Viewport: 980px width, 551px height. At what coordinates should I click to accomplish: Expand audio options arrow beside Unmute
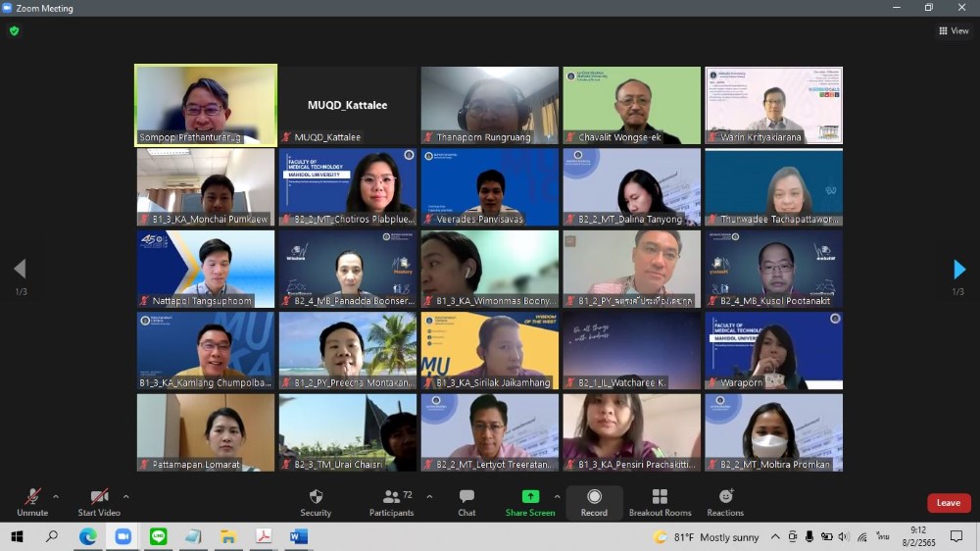pyautogui.click(x=56, y=497)
